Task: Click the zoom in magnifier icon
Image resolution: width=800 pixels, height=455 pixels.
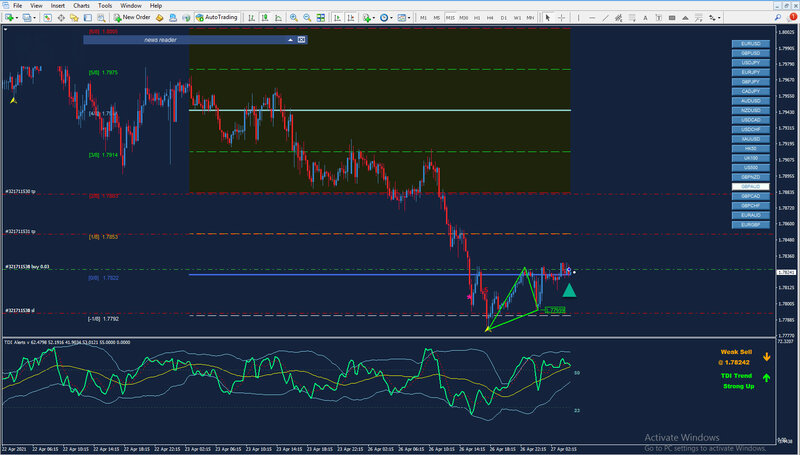Action: tap(294, 17)
